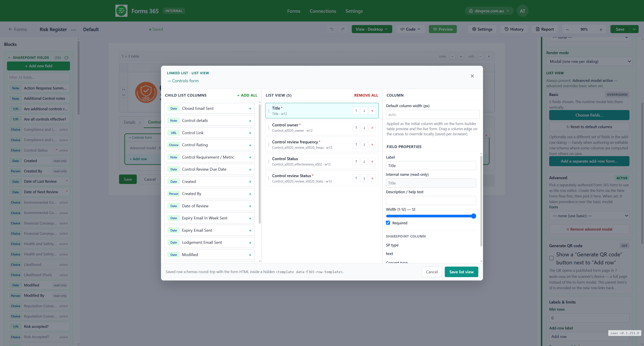
Task: Open the advanced Form none dropdown
Action: tap(589, 216)
